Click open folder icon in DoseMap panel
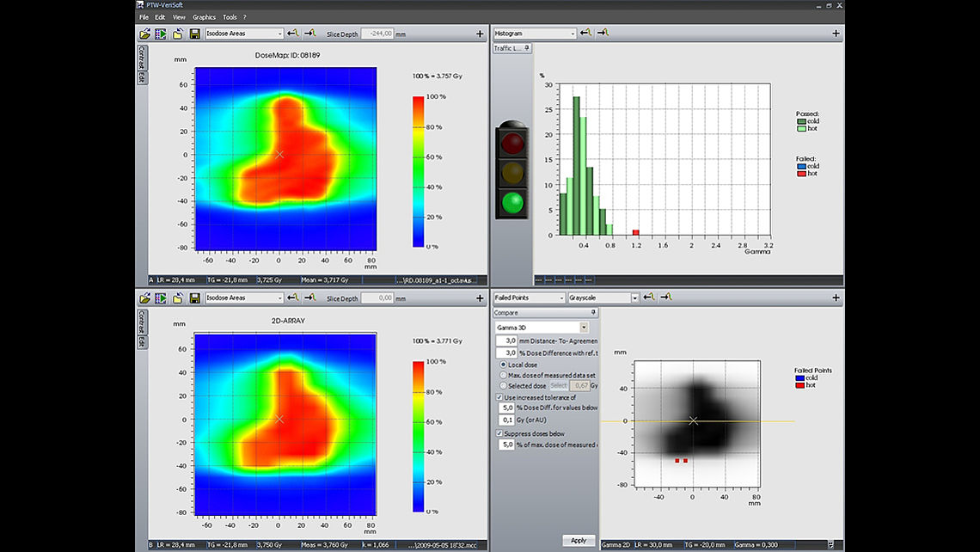This screenshot has height=552, width=980. click(145, 34)
